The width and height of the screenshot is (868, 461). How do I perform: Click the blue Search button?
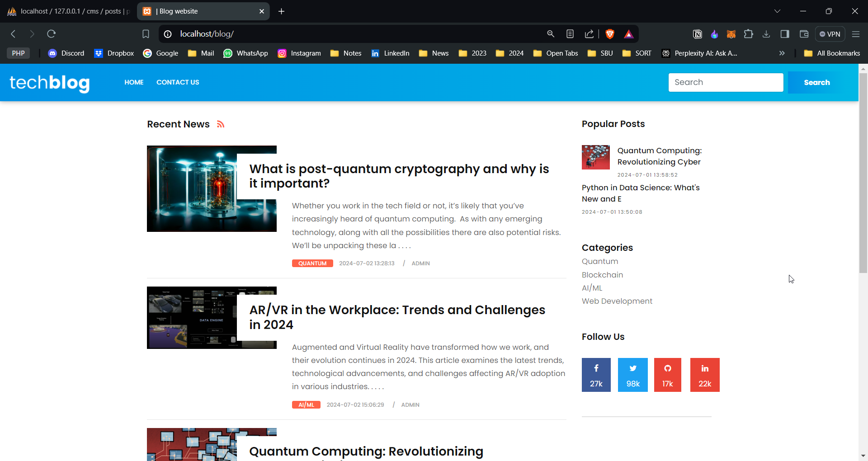[817, 82]
